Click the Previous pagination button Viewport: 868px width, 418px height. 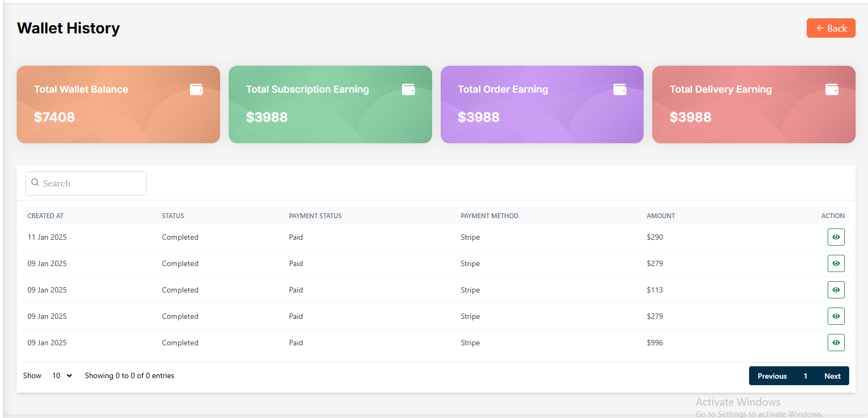[772, 376]
